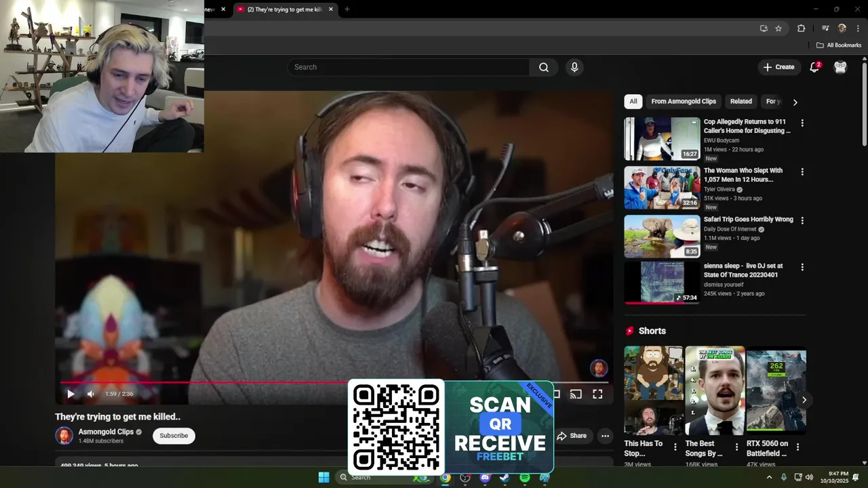Screen dimensions: 868x488
Task: Open the Windows Start menu
Action: [323, 477]
